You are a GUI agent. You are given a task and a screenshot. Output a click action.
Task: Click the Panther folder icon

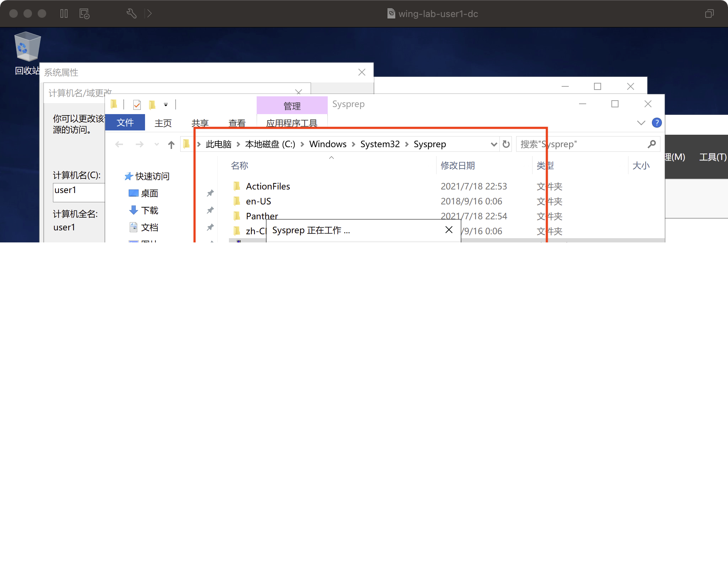pos(237,216)
